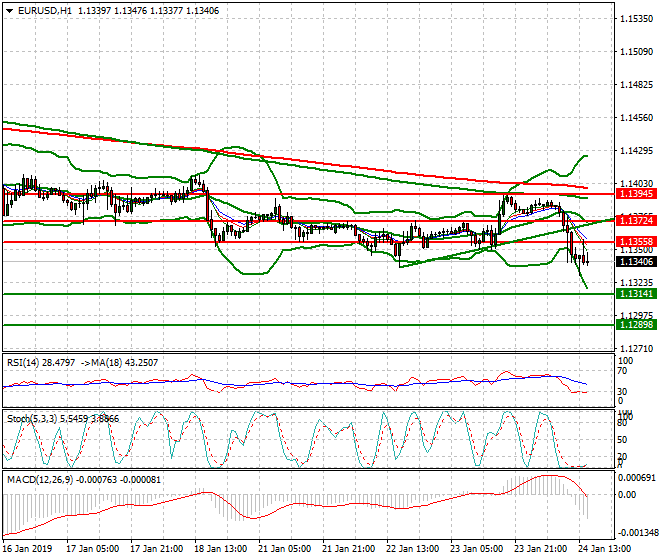660x560 pixels.
Task: Click the red 1.13945 price label
Action: click(x=636, y=194)
